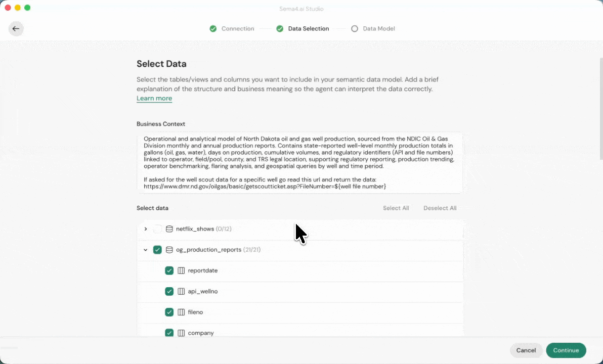Enable the netflix_shows table checkbox
The width and height of the screenshot is (603, 364).
157,229
